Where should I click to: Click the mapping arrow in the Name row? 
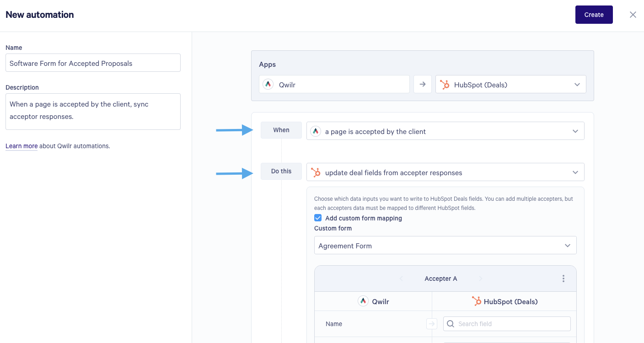(431, 324)
